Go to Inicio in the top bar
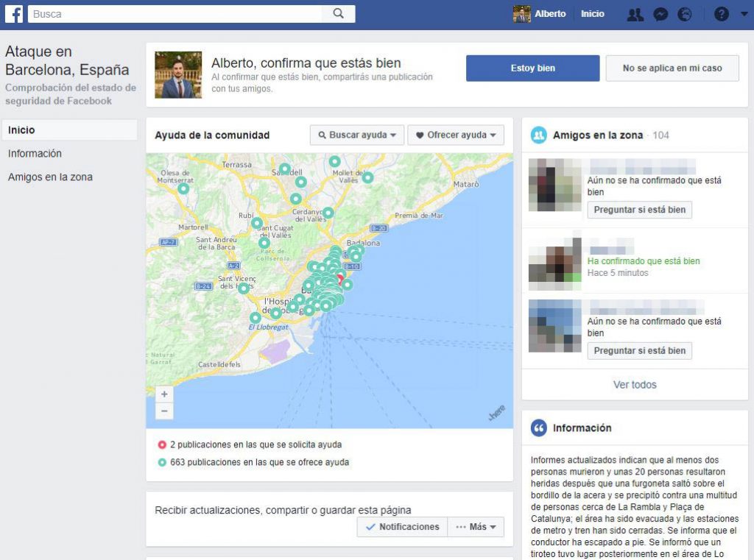754x560 pixels. [x=593, y=14]
